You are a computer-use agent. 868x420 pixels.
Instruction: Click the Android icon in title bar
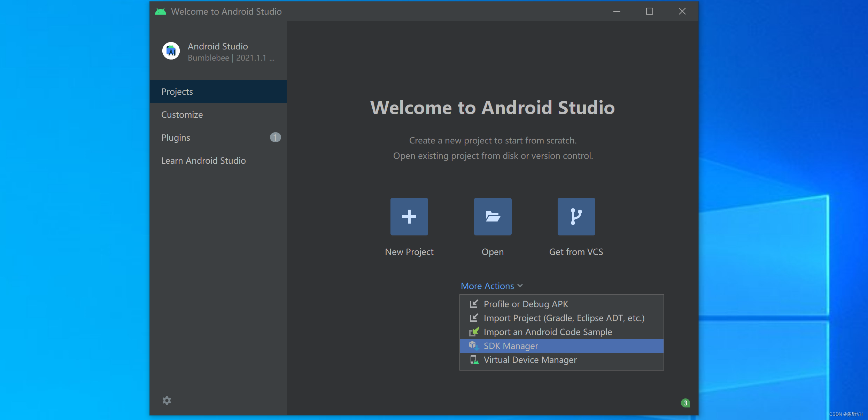tap(161, 11)
